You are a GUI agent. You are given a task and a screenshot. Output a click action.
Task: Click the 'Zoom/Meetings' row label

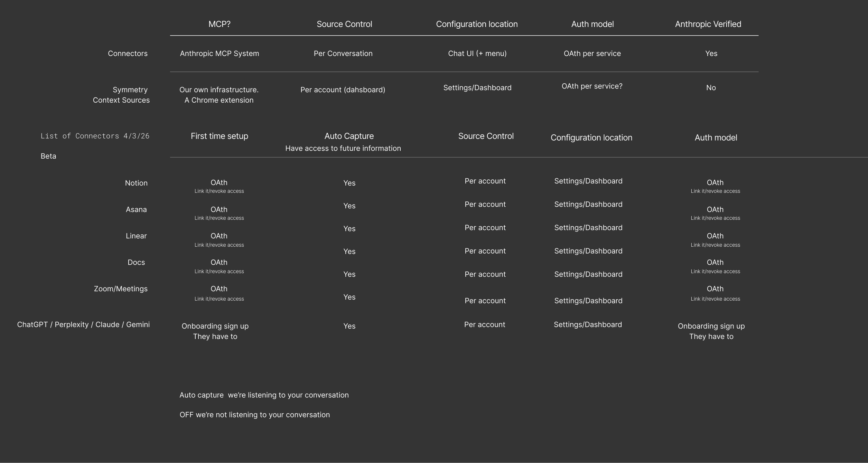coord(121,289)
